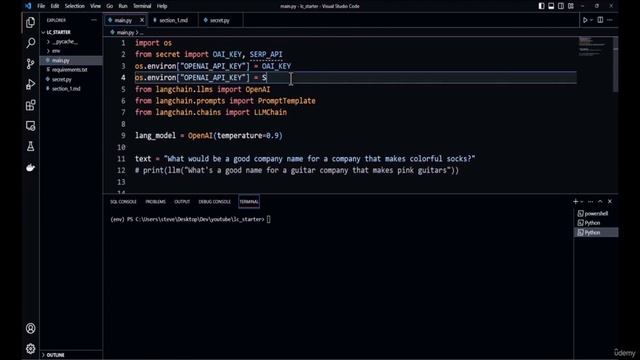Viewport: 640px width, 360px height.
Task: Close the main.py tab
Action: pos(142,20)
